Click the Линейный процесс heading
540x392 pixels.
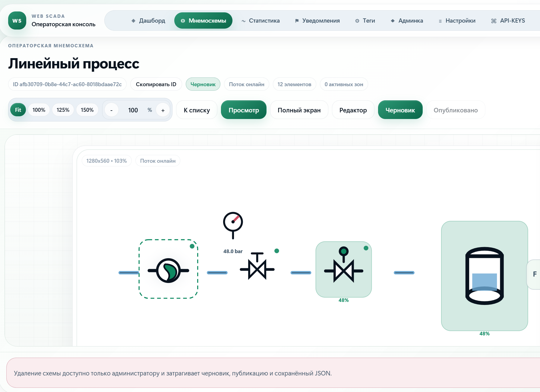[74, 64]
